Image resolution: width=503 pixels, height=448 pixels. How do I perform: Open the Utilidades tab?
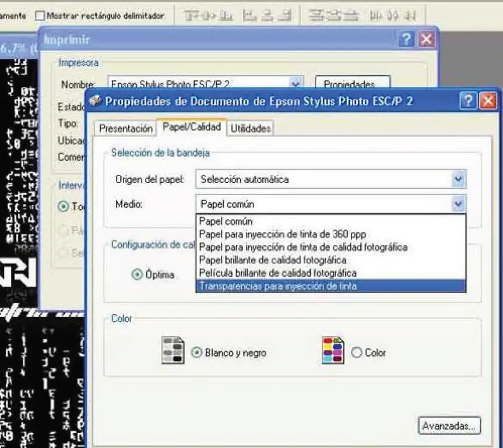(x=251, y=129)
